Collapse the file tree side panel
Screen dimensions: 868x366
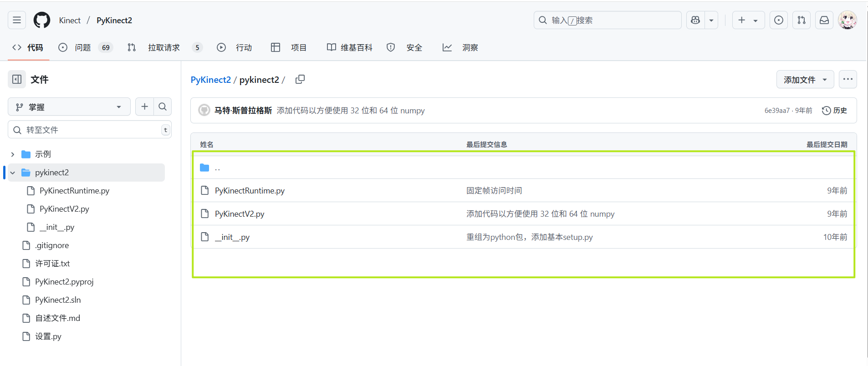click(x=17, y=79)
